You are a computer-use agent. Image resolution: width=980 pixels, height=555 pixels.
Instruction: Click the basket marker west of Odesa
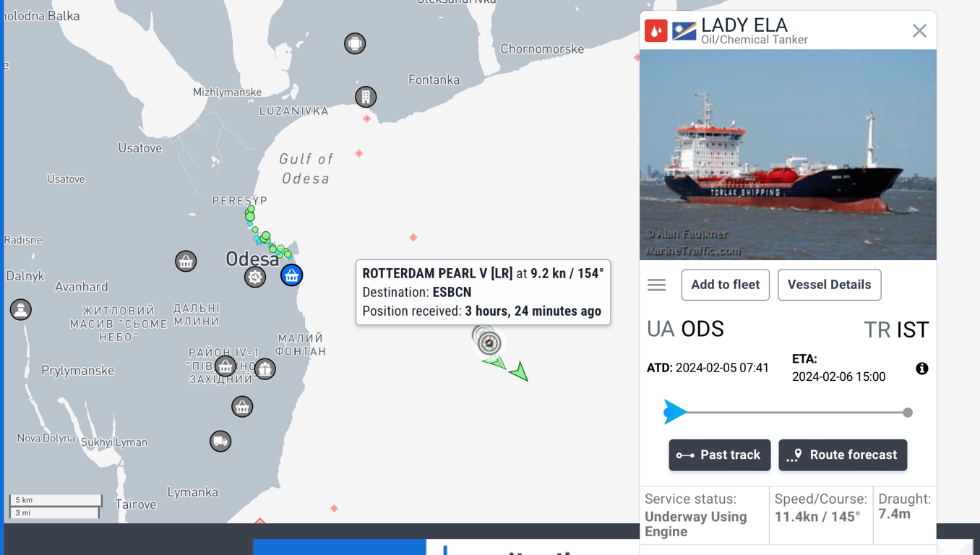pyautogui.click(x=186, y=261)
